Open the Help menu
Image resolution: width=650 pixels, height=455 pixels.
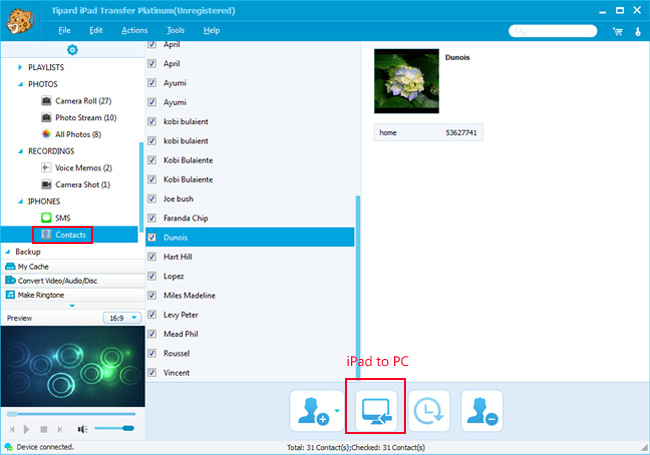211,30
